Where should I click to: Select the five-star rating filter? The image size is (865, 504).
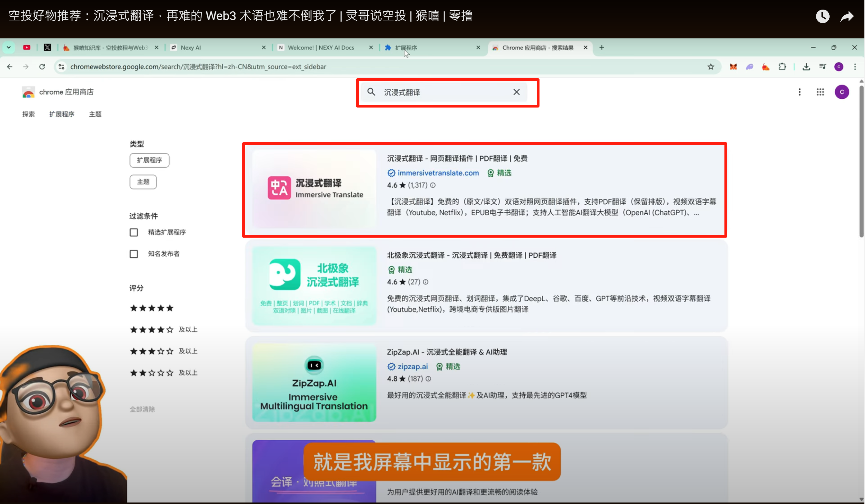(151, 308)
